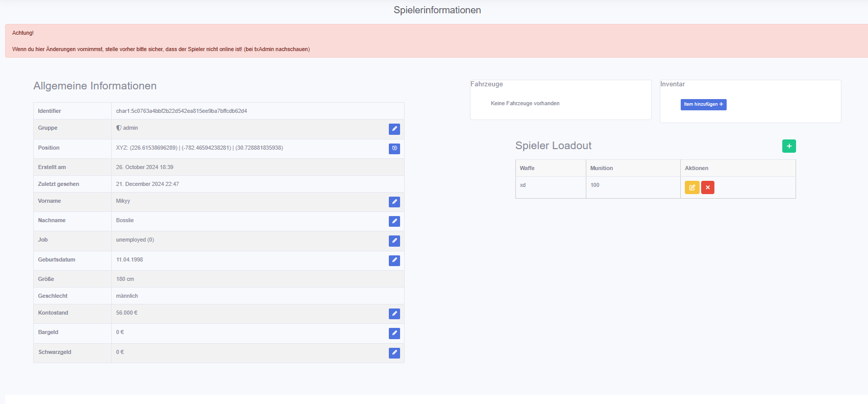Delete the xd weapon from loadout
Image resolution: width=868 pixels, height=404 pixels.
click(x=707, y=187)
